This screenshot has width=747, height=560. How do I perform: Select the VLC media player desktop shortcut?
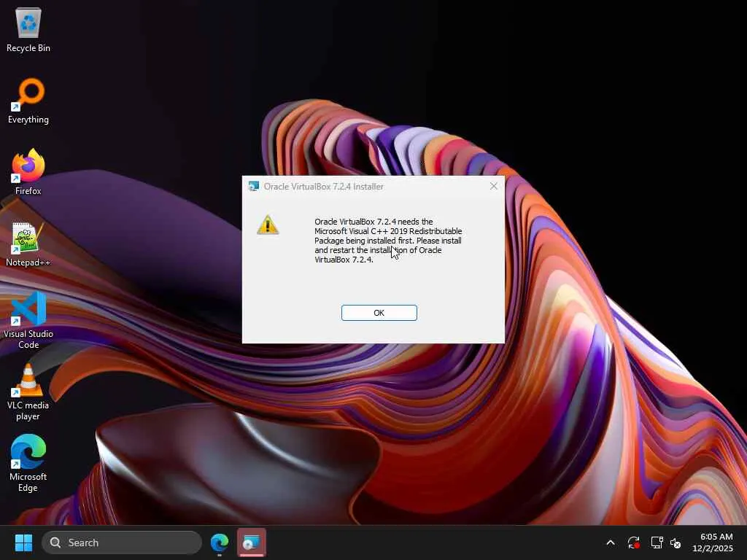tap(28, 392)
